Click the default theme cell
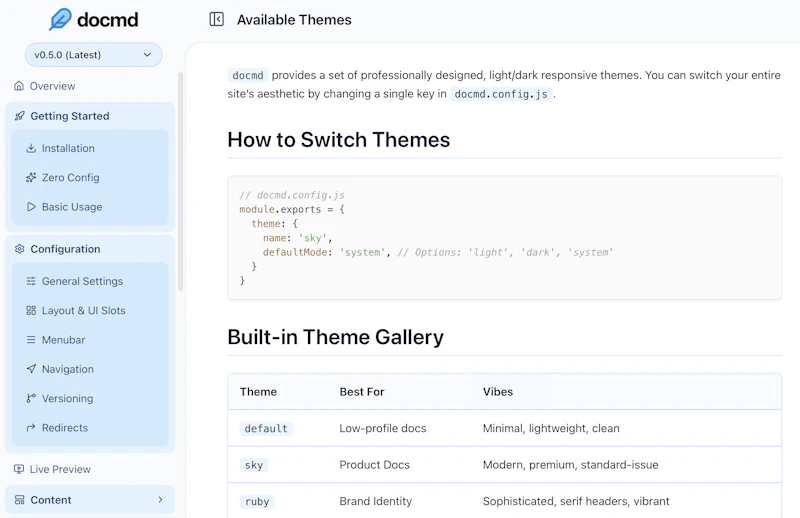 point(266,428)
